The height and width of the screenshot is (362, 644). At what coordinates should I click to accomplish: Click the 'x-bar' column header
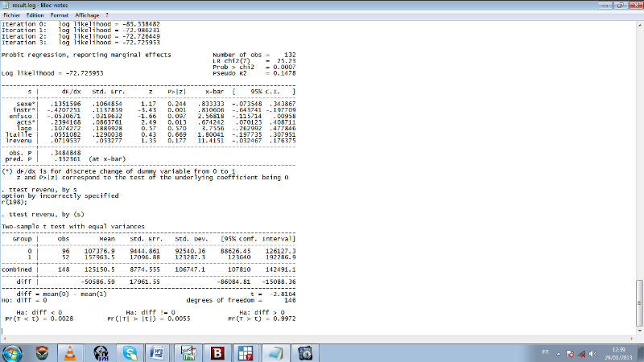pos(214,92)
